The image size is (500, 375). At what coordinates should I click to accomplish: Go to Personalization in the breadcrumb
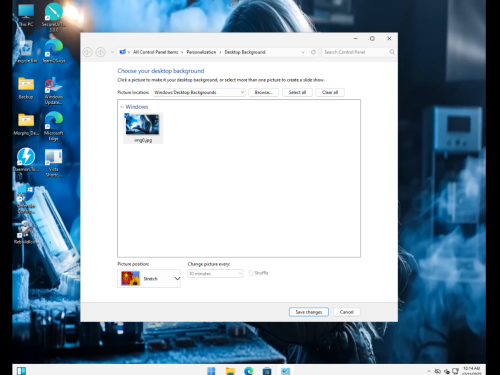click(201, 52)
